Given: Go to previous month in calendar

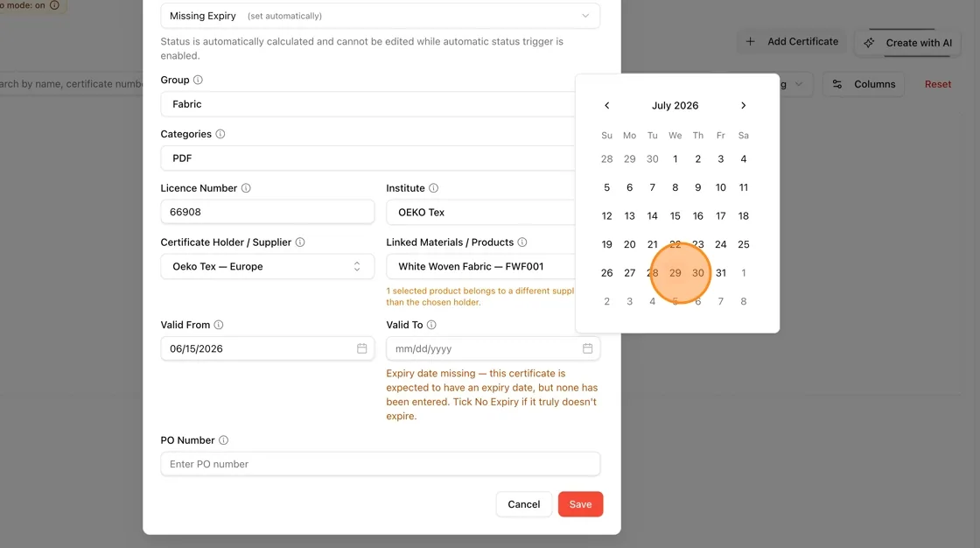Looking at the screenshot, I should [607, 106].
